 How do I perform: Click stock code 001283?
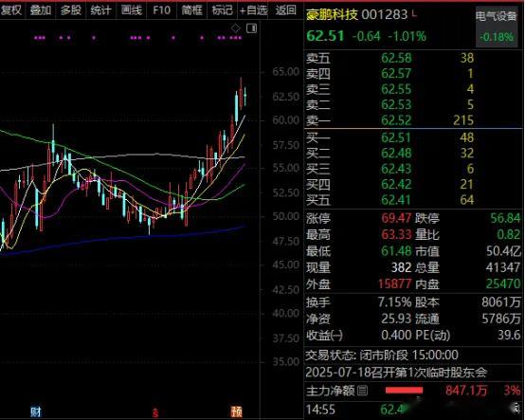[385, 14]
